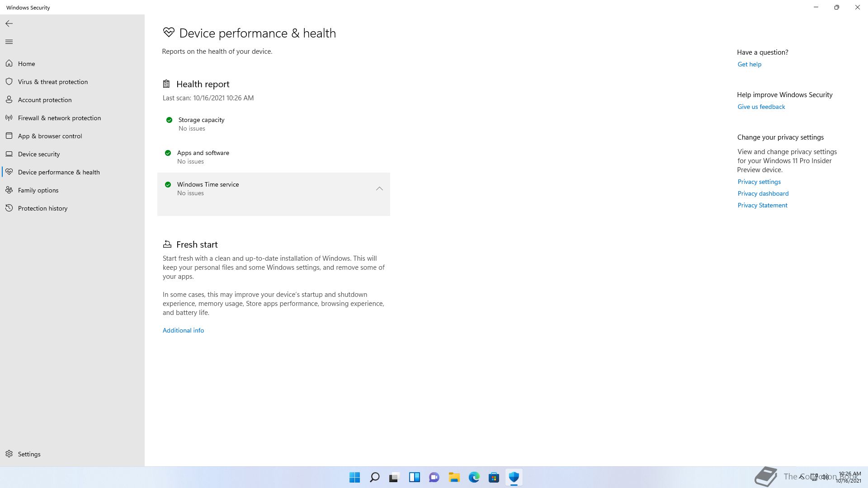The height and width of the screenshot is (488, 868).
Task: Open Microsoft Store from the taskbar
Action: pyautogui.click(x=494, y=477)
